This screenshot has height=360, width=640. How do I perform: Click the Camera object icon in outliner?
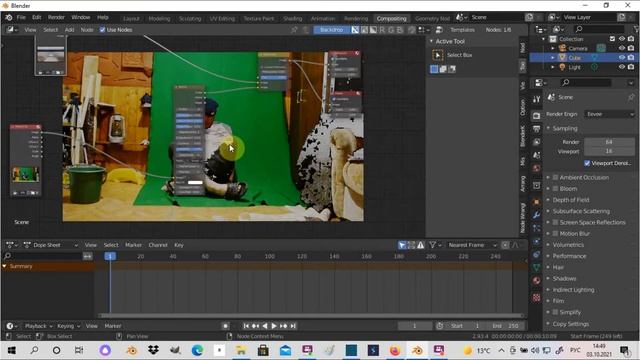point(562,48)
